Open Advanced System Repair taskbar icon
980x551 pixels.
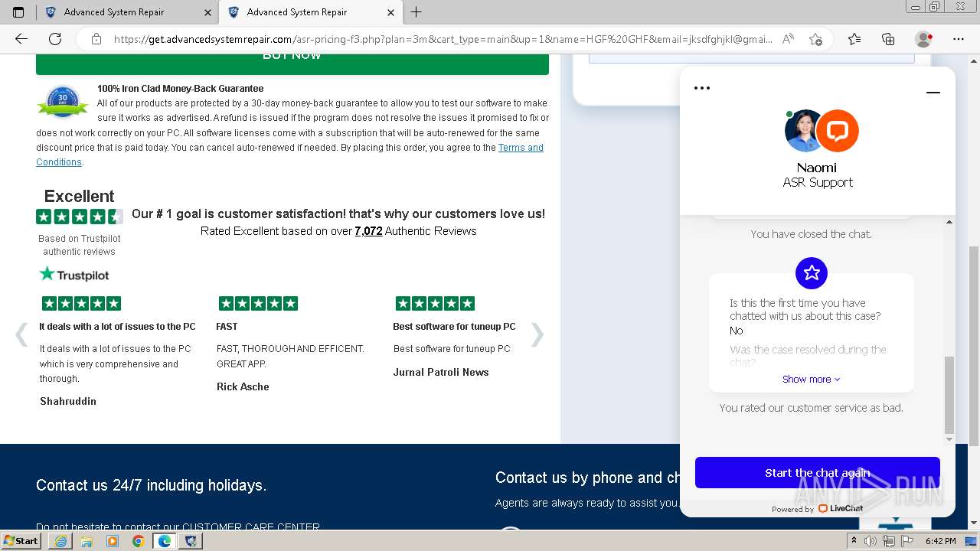tap(190, 541)
